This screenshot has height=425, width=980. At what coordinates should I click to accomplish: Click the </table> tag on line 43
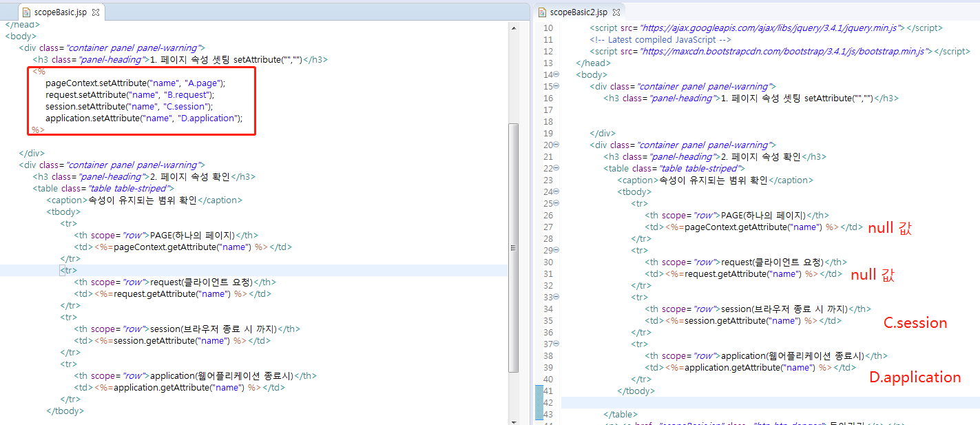pos(621,414)
